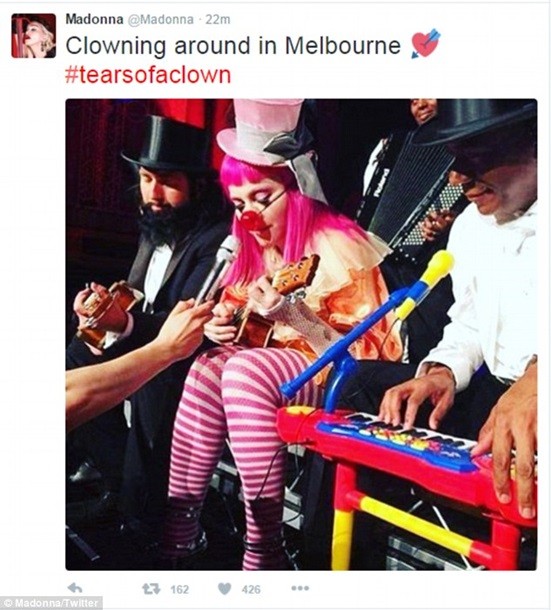Click the 162 retweet count

pos(180,589)
